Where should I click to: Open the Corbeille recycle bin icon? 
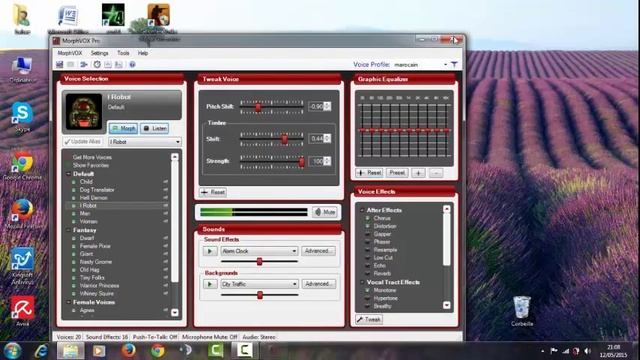click(x=522, y=311)
